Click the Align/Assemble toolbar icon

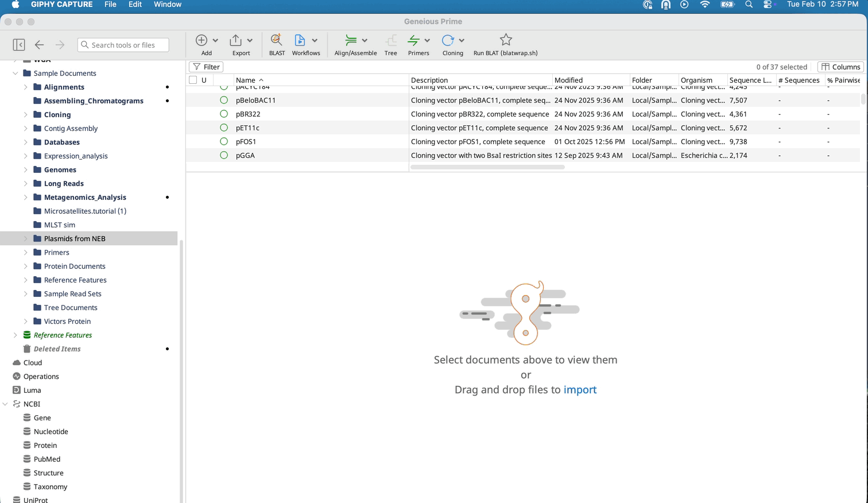point(351,40)
